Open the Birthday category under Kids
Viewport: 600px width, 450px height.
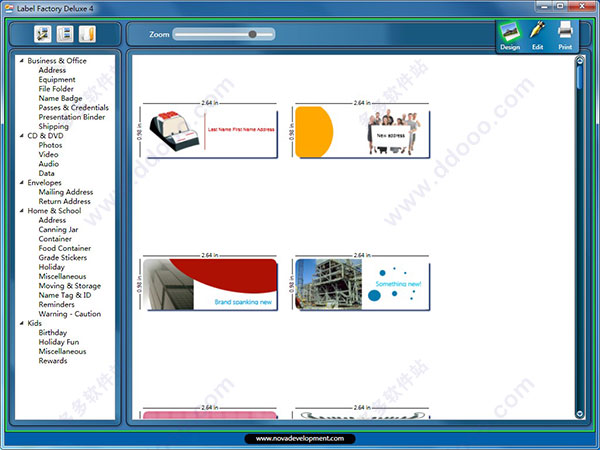pos(52,333)
